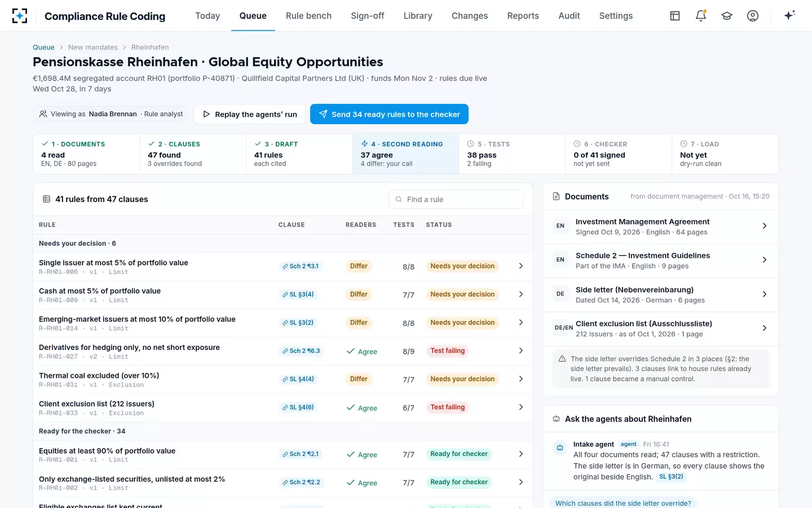Select the 4 · Second reading step
812x508 pixels.
[405, 154]
